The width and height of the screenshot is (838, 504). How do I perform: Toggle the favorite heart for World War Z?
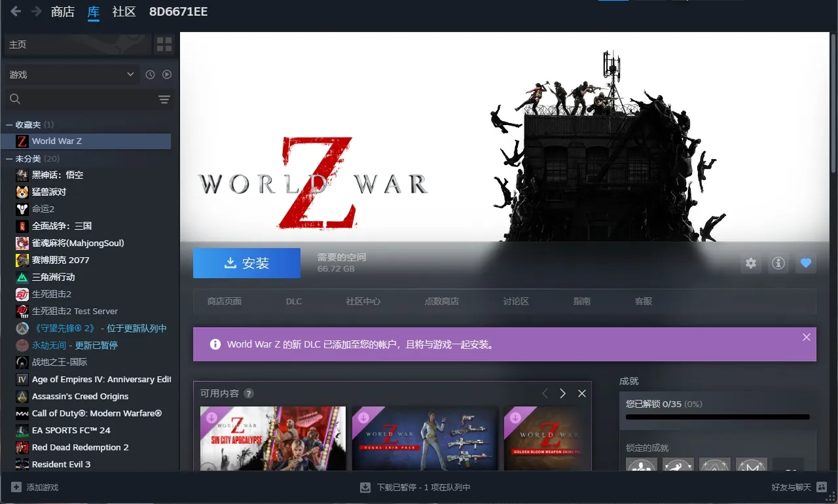point(806,263)
